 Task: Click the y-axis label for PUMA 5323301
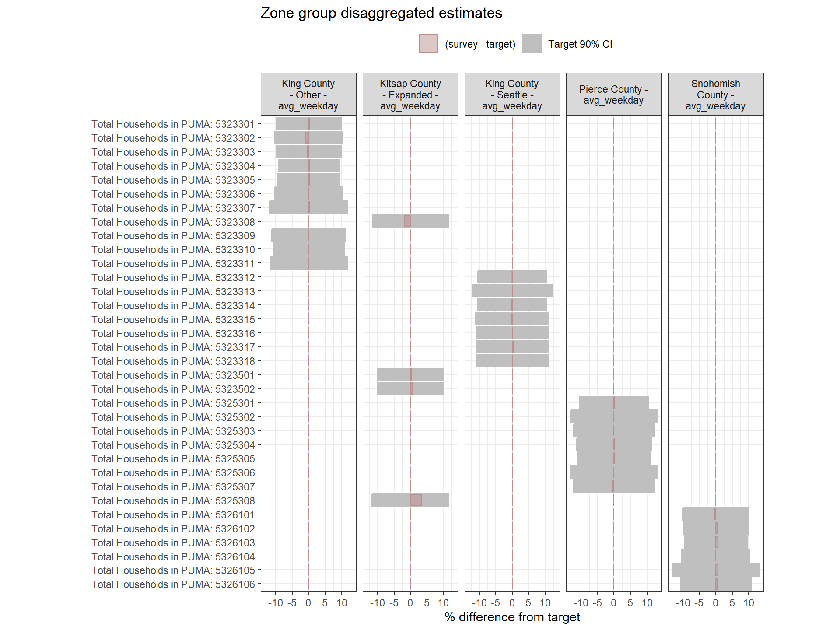pyautogui.click(x=173, y=124)
